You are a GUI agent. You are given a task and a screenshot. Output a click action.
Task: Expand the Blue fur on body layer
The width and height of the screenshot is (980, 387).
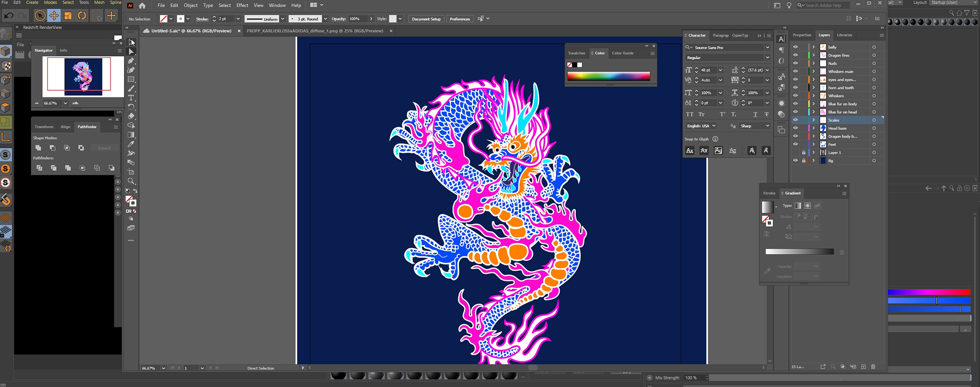click(x=814, y=104)
